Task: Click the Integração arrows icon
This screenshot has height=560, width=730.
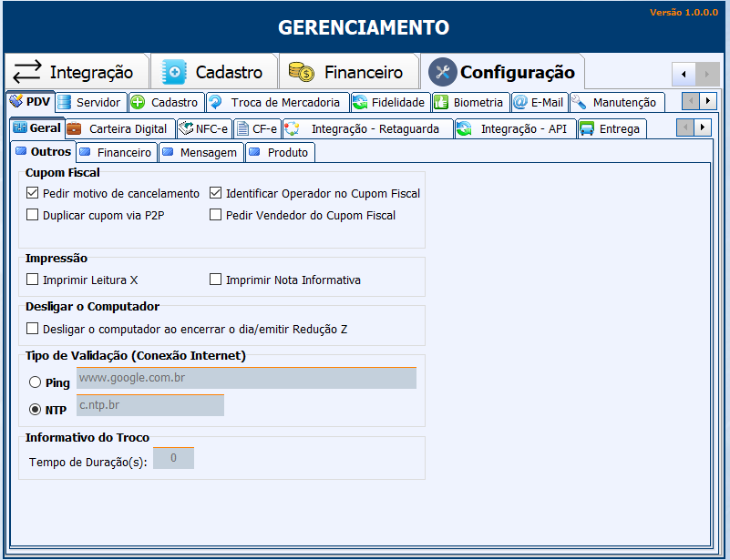Action: click(27, 72)
